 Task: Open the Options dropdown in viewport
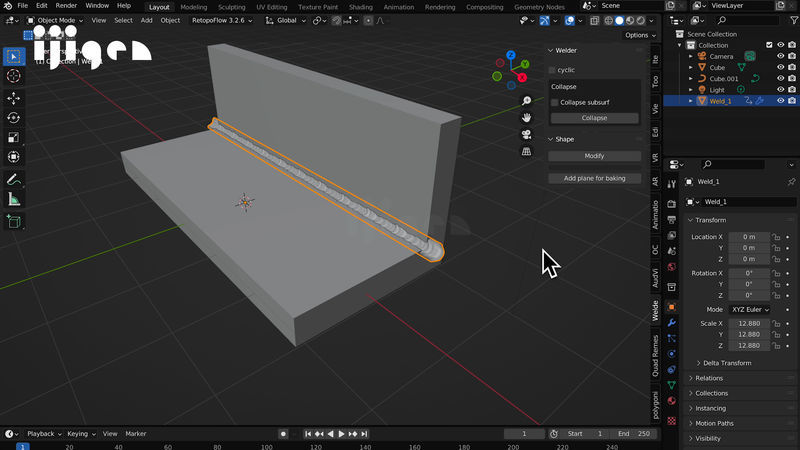point(640,35)
